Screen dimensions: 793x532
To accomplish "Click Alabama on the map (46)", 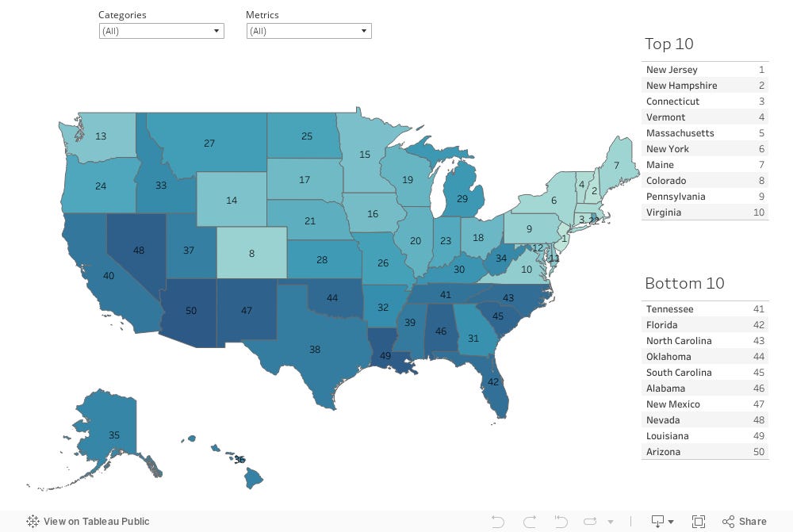I will [441, 331].
